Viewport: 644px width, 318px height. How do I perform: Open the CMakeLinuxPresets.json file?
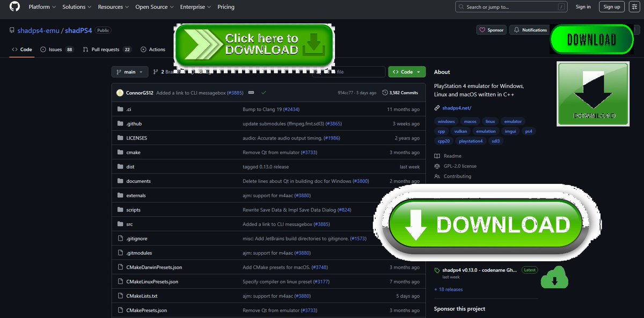(x=152, y=282)
